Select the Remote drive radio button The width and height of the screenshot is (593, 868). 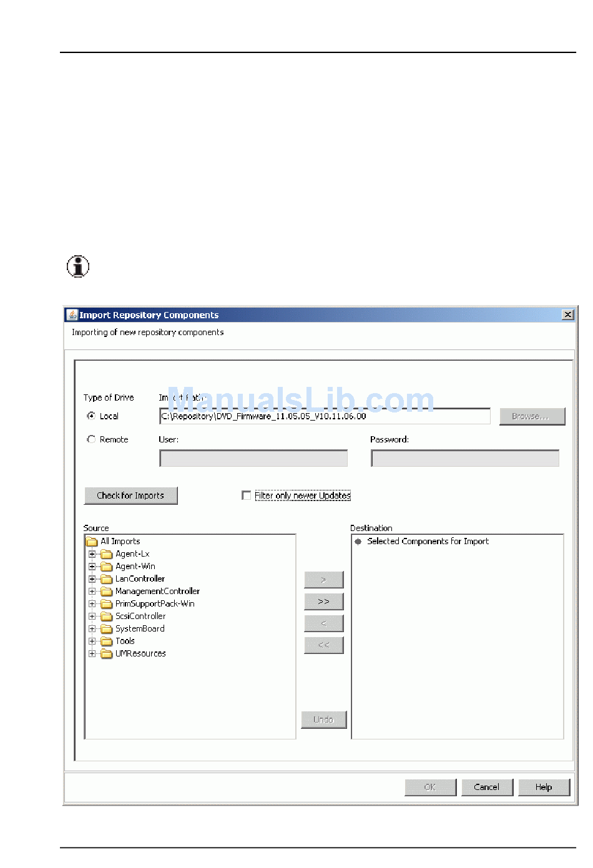[x=91, y=439]
